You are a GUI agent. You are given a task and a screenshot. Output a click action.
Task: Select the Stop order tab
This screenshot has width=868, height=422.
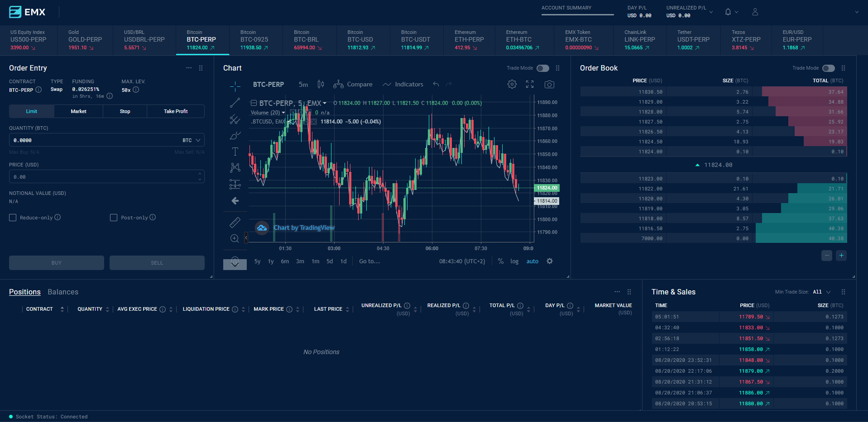pyautogui.click(x=125, y=111)
